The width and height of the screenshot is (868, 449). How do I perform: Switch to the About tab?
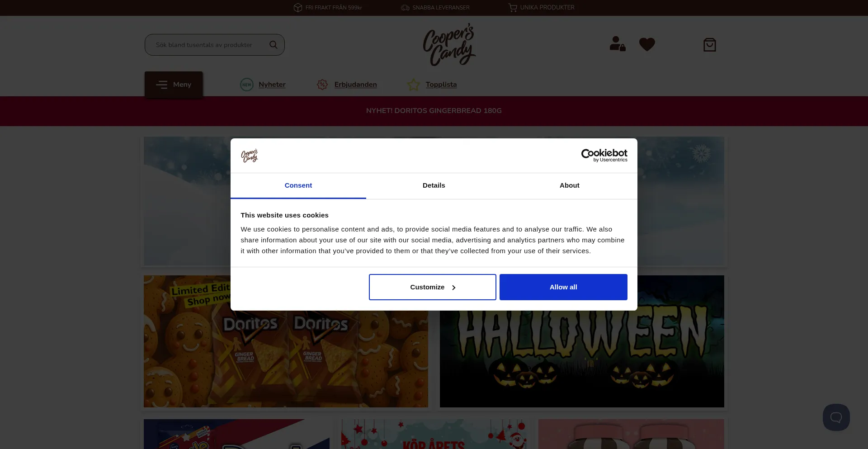[x=570, y=185]
